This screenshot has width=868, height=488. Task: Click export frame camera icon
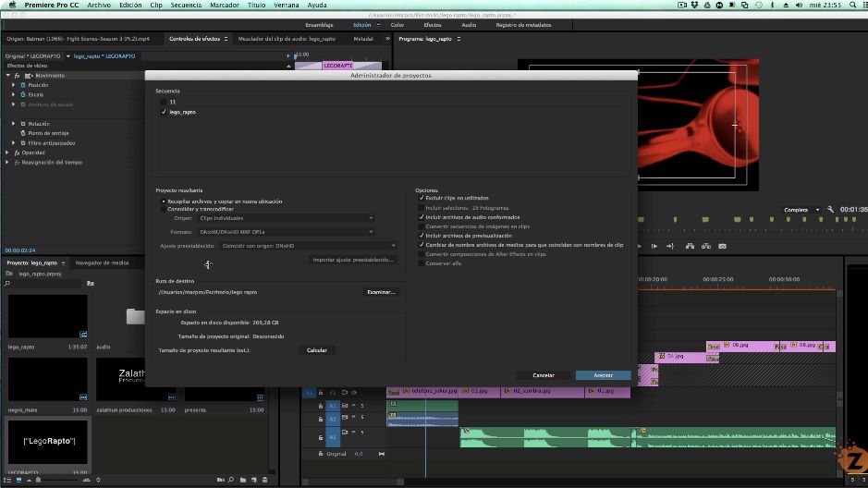tap(723, 246)
